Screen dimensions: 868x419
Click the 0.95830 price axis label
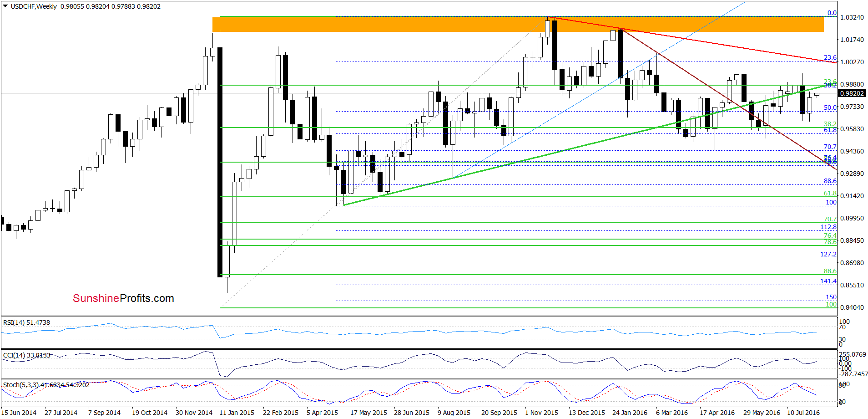[852, 129]
